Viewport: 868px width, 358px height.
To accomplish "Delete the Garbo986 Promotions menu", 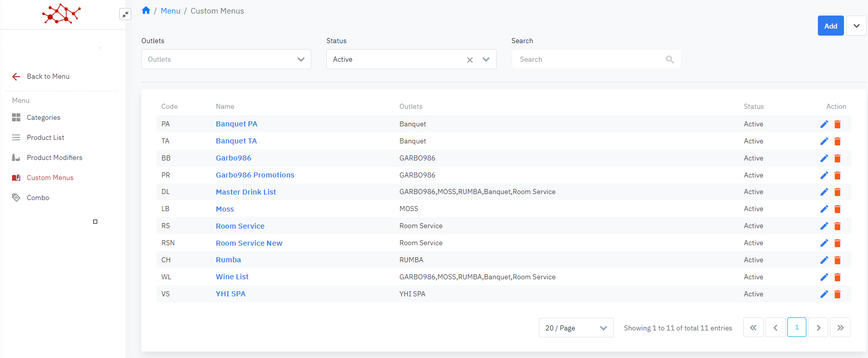I will click(837, 175).
